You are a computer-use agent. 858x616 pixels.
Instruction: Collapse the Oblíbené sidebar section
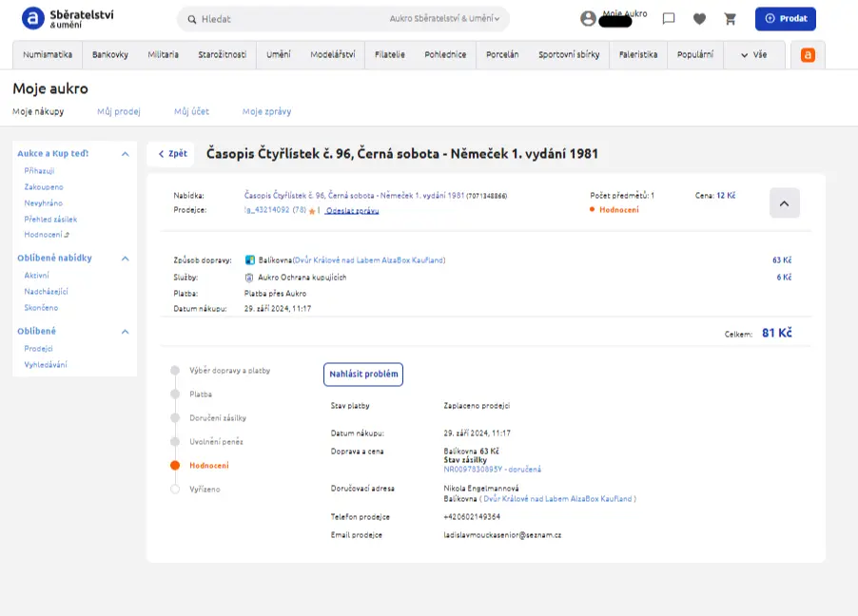126,332
